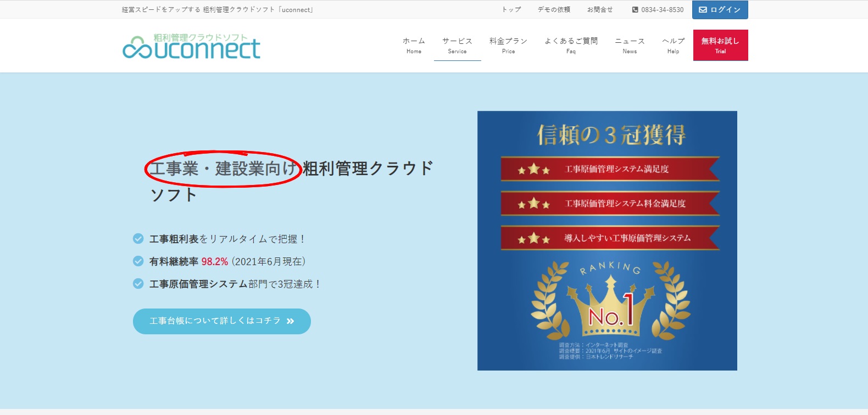This screenshot has height=415, width=868.
Task: Click the checkmark icon beside 工事原価管理システム部門
Action: [138, 283]
